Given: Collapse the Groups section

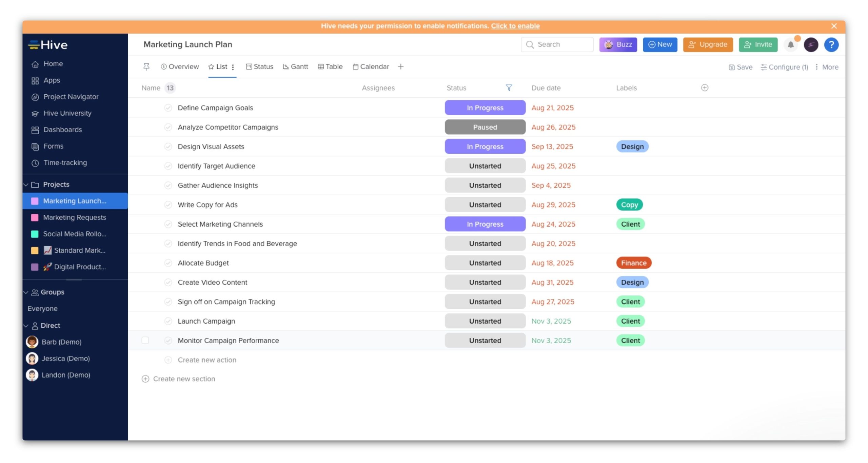Looking at the screenshot, I should point(26,292).
